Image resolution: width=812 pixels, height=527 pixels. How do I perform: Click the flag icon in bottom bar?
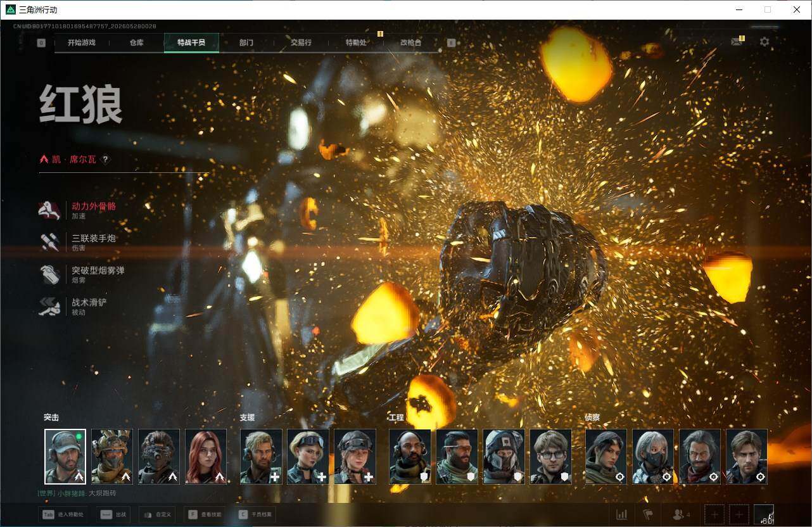[648, 515]
